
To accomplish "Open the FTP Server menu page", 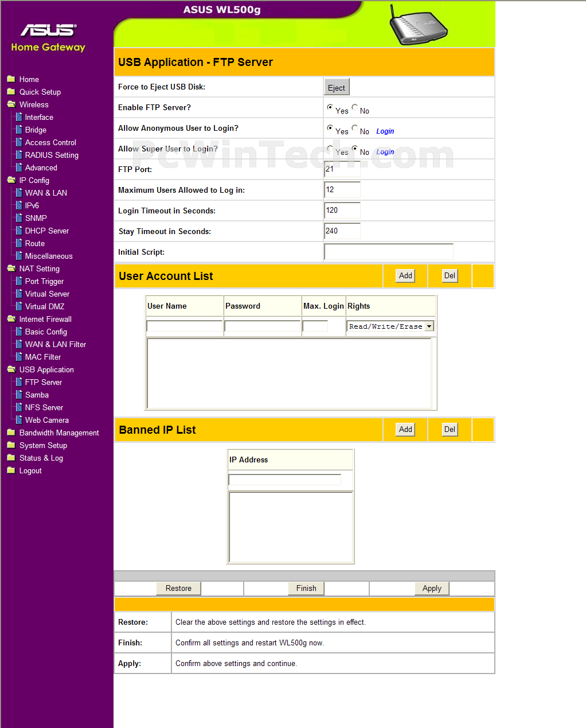I will 44,382.
